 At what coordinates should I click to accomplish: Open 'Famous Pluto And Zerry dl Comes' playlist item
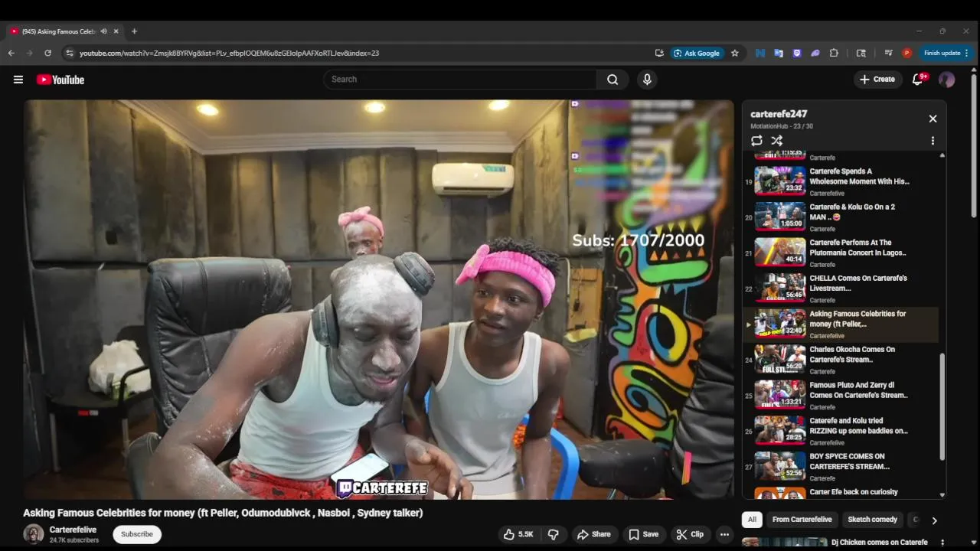[842, 396]
